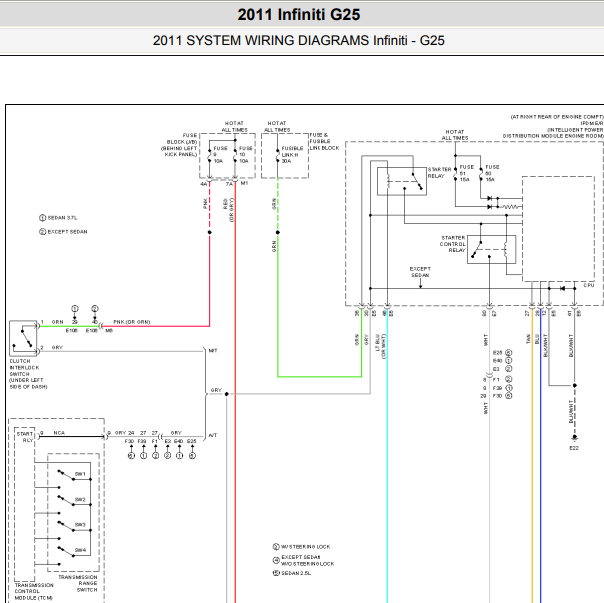Select the "FUSIBLE LINK H 30A" label
Image resolution: width=604 pixels, height=603 pixels.
pyautogui.click(x=292, y=155)
